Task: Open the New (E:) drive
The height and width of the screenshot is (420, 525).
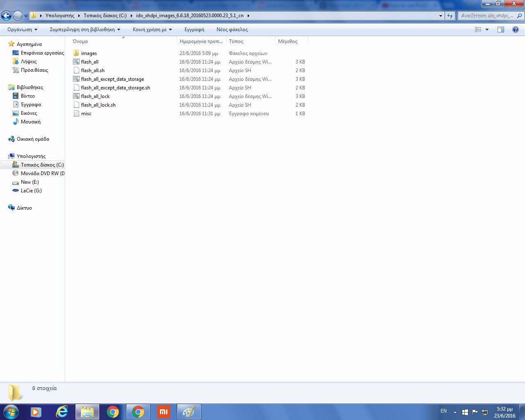Action: point(25,182)
